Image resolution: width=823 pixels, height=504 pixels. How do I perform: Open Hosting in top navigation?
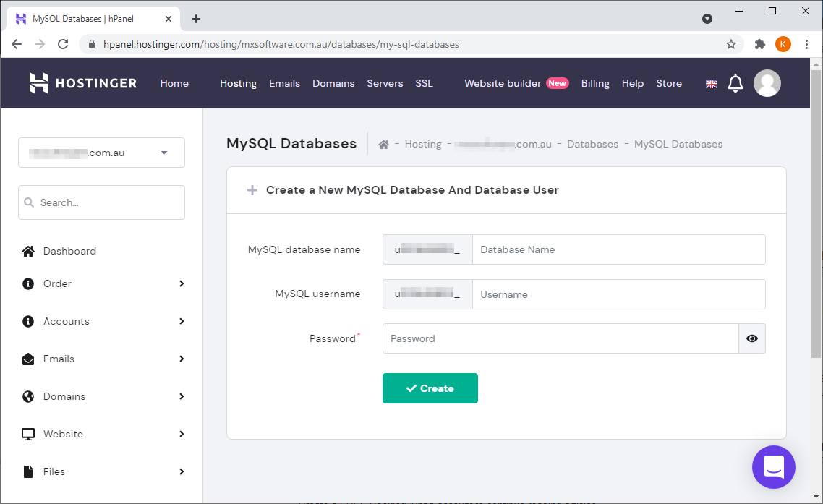point(238,83)
